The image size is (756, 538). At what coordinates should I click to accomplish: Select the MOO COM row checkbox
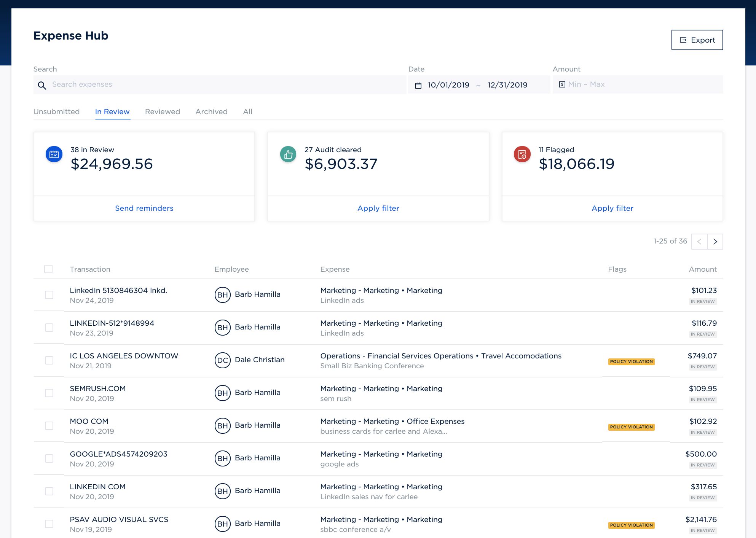pos(49,426)
